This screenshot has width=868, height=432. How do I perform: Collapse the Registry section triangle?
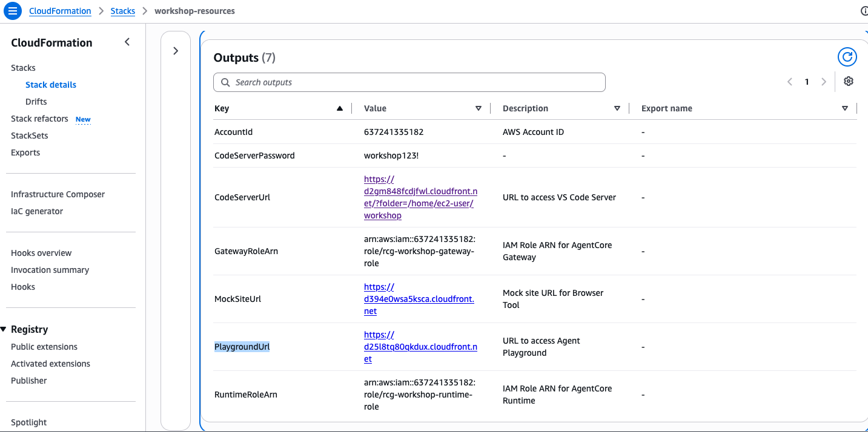[4, 329]
